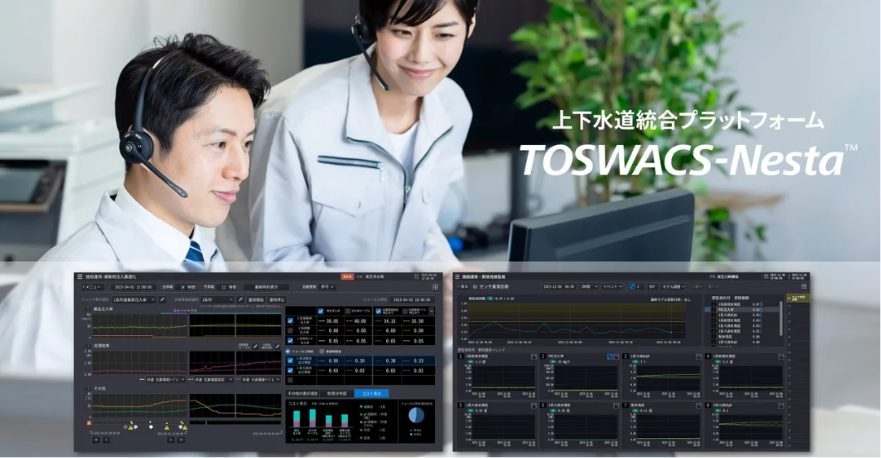The height and width of the screenshot is (458, 881).
Task: Enable the second unchecked header checkbox in value table
Action: click(405, 311)
